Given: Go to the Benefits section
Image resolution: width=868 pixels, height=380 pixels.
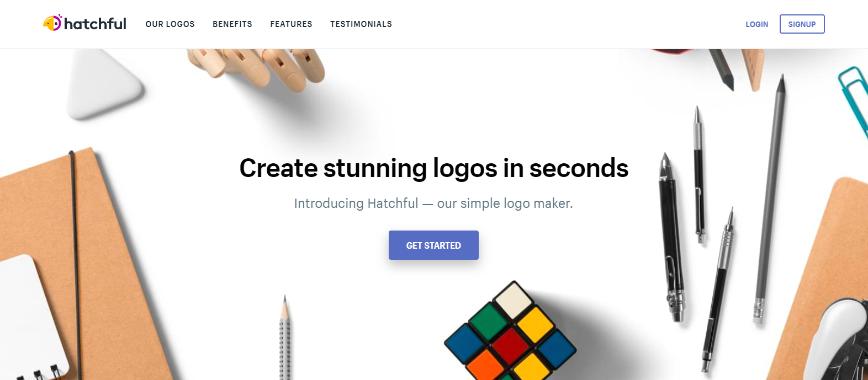Looking at the screenshot, I should pyautogui.click(x=232, y=24).
